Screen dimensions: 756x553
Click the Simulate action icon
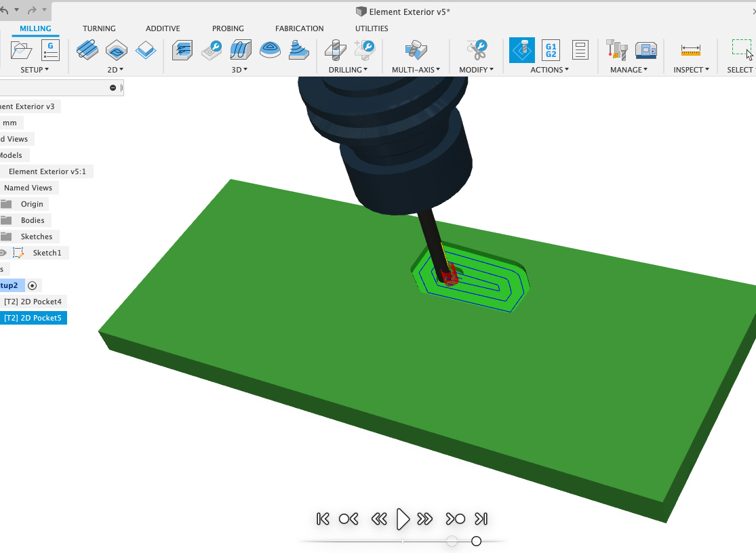pyautogui.click(x=521, y=50)
